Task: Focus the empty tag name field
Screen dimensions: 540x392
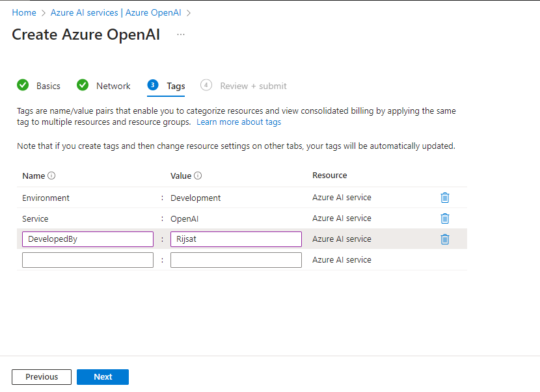Action: click(x=88, y=260)
